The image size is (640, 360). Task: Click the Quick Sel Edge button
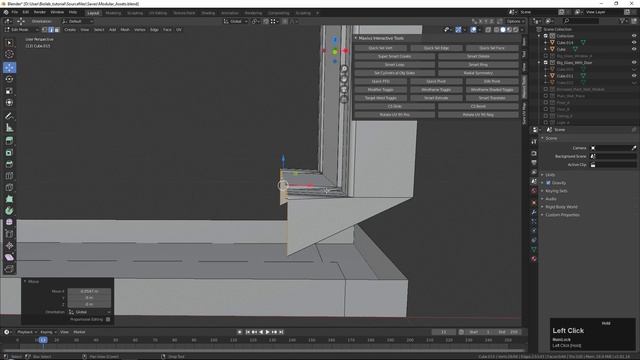click(x=436, y=48)
